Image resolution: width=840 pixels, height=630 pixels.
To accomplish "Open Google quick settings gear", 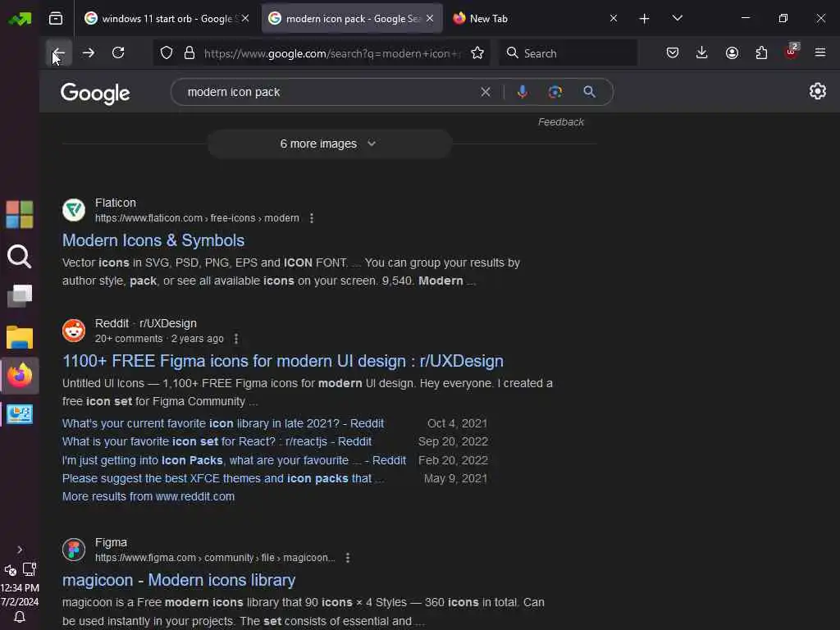I will coord(818,92).
